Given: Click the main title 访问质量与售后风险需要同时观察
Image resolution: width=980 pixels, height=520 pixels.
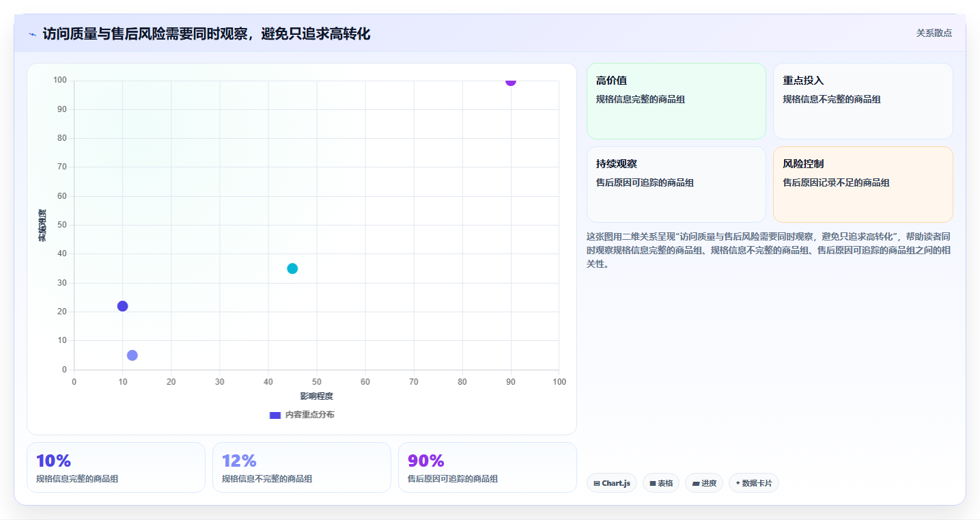Looking at the screenshot, I should 206,33.
